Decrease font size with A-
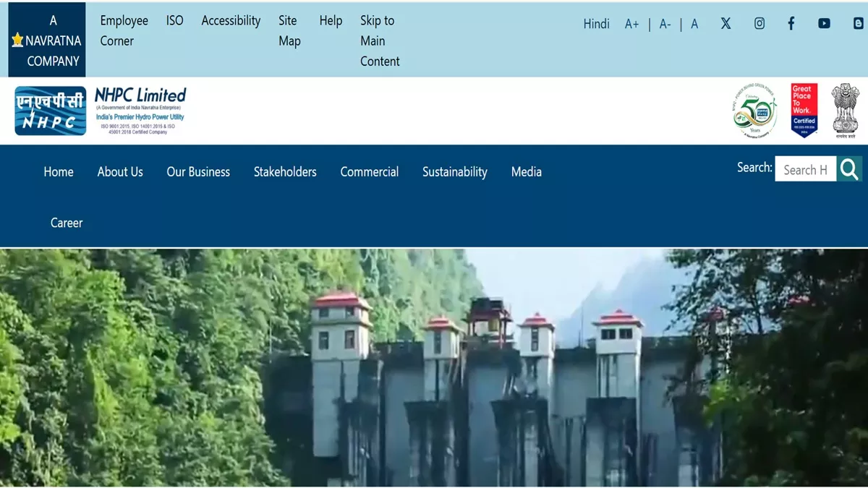 [665, 24]
